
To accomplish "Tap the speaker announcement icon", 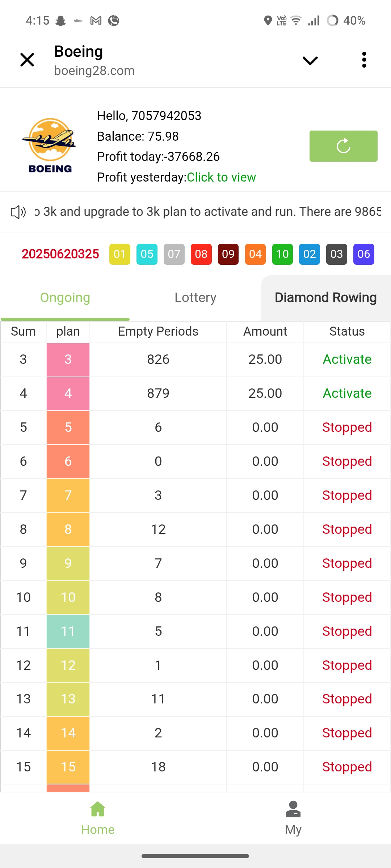I will pos(18,212).
